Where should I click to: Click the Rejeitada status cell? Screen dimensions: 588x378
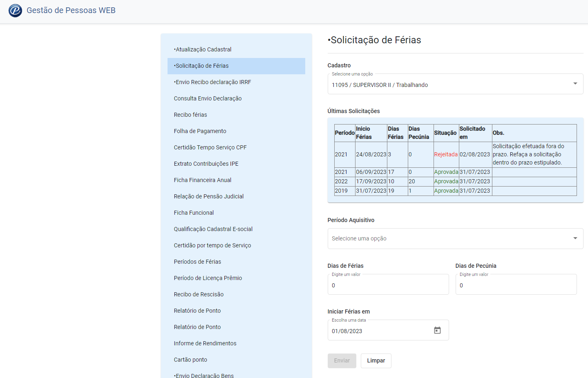coord(446,154)
